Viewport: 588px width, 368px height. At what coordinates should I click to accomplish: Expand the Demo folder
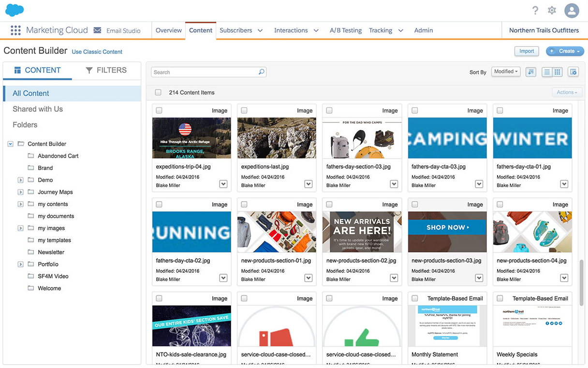[x=20, y=180]
